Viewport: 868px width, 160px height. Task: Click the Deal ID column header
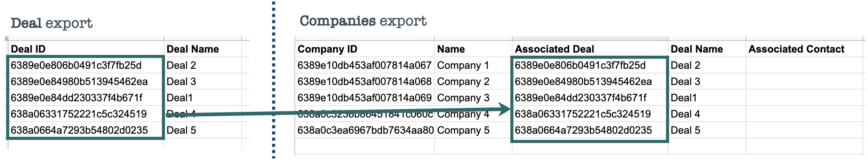[x=28, y=49]
